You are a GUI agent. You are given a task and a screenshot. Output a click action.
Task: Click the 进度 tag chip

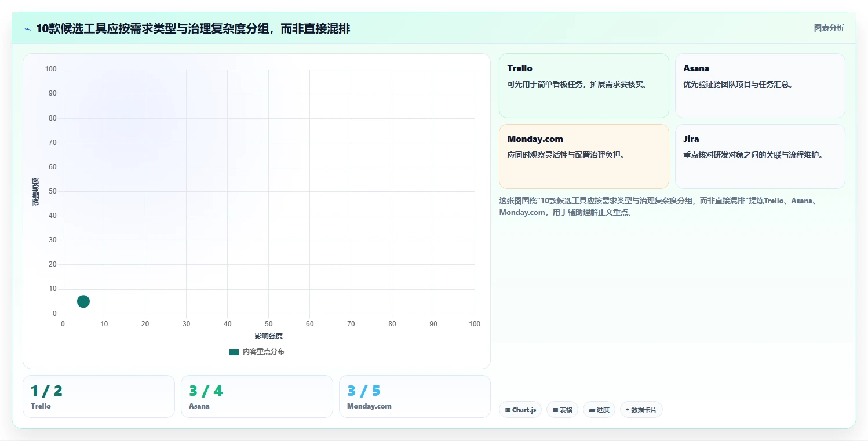(599, 410)
